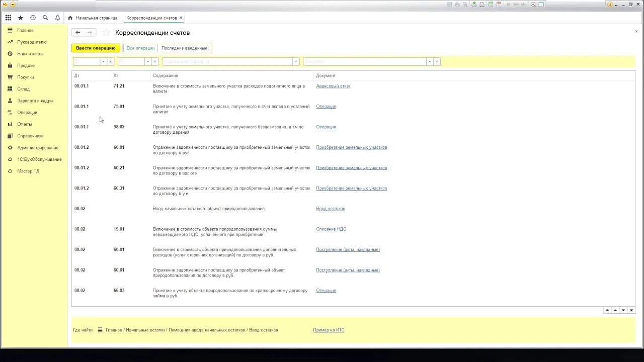Add page to favorites star outline

pos(106,33)
